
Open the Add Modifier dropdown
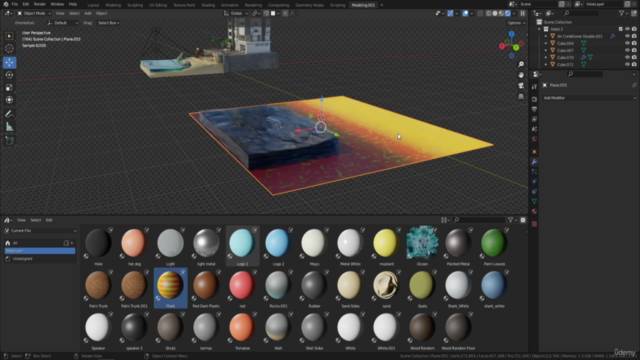pos(589,98)
